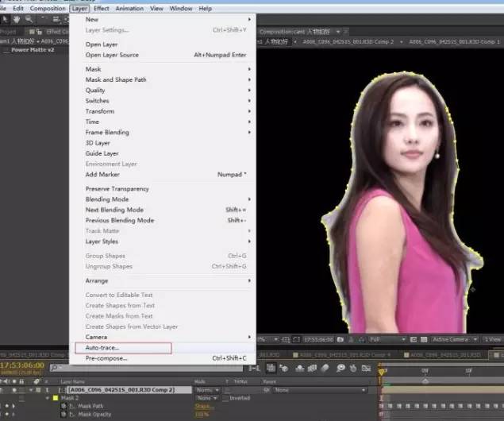This screenshot has height=421, width=504.
Task: Select the Selection arrow tool
Action: [x=5, y=20]
